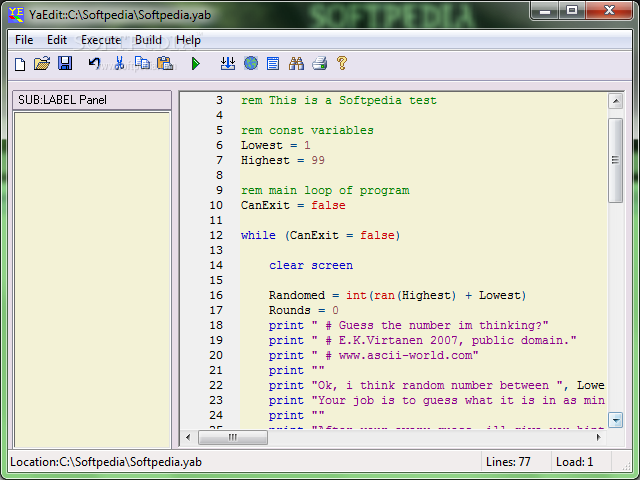The height and width of the screenshot is (480, 640).
Task: Click the 'Lines: 77' status bar entry
Action: point(508,462)
